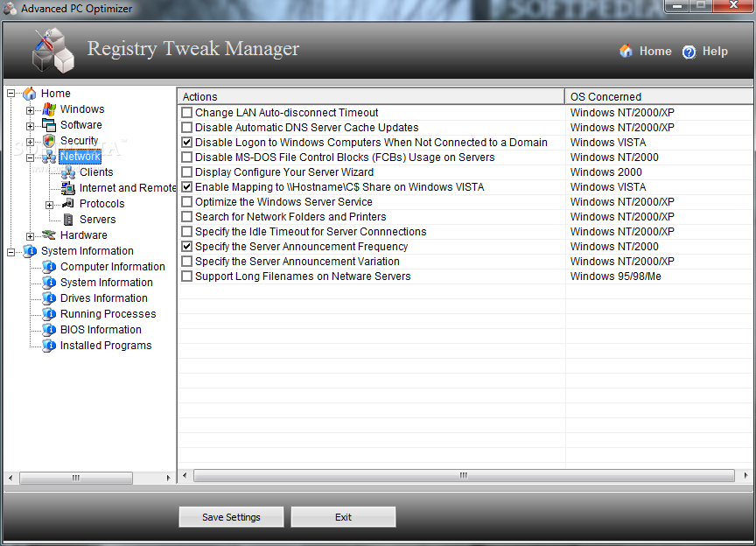The height and width of the screenshot is (546, 756).
Task: Select Internet and Remote tree item
Action: [127, 188]
